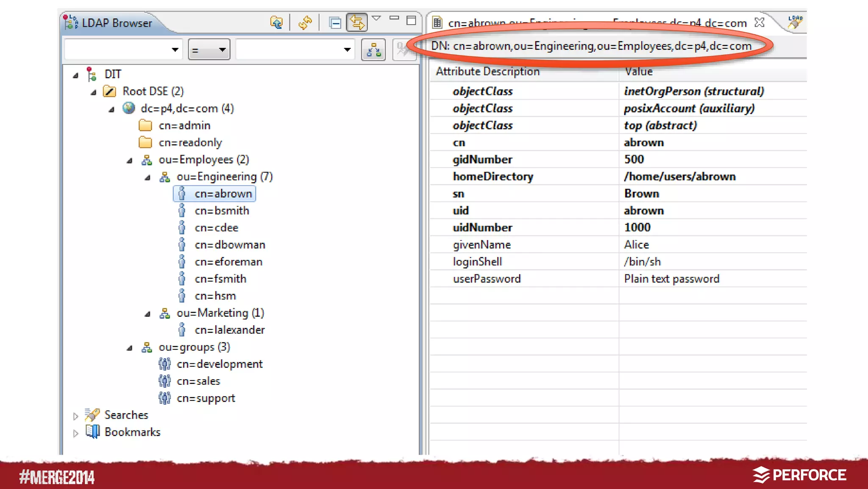Collapse the ou=Engineering tree node
Image resolution: width=868 pixels, height=489 pixels.
[x=147, y=178]
